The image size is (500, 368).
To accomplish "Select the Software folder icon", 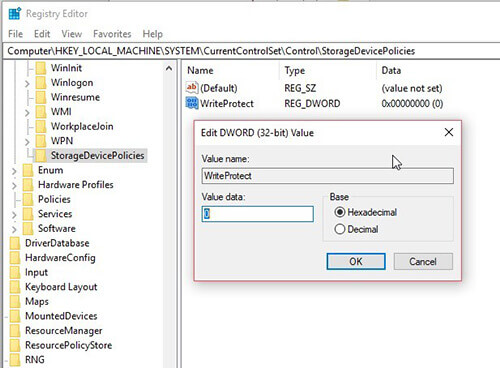I will tap(28, 229).
